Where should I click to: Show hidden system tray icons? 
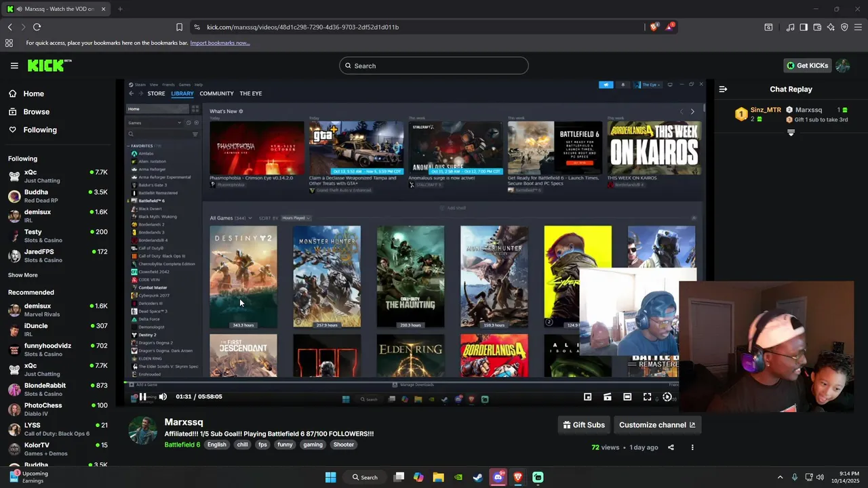coord(780,477)
